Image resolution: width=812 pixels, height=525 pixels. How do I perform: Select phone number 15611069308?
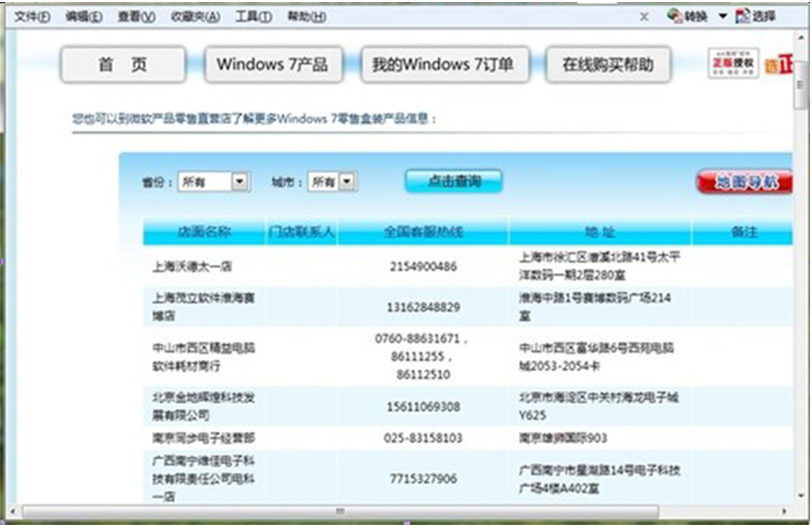(x=424, y=406)
